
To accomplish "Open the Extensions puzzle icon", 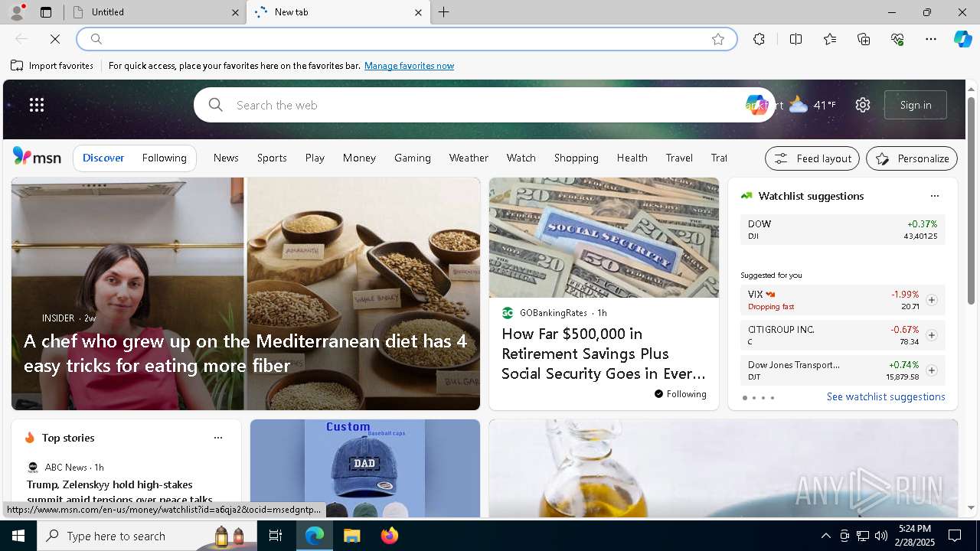I will point(759,39).
